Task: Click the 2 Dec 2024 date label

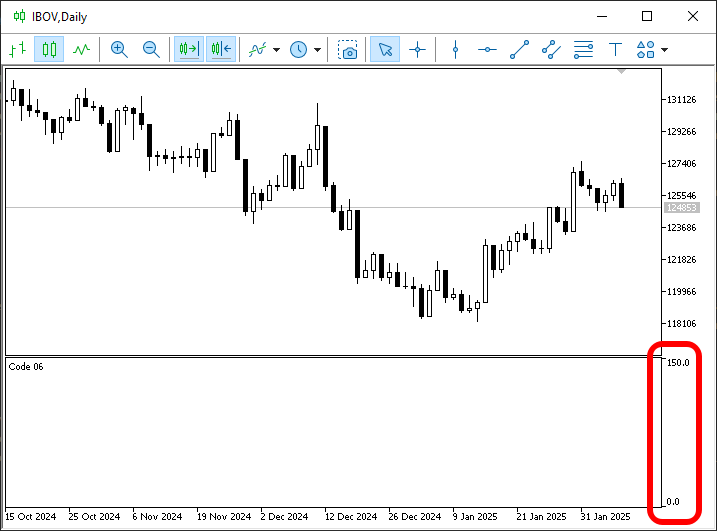Action: [284, 516]
